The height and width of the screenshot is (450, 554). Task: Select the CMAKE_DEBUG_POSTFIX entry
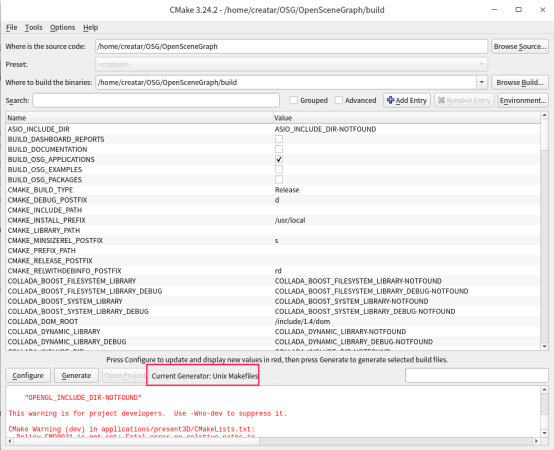click(x=47, y=200)
